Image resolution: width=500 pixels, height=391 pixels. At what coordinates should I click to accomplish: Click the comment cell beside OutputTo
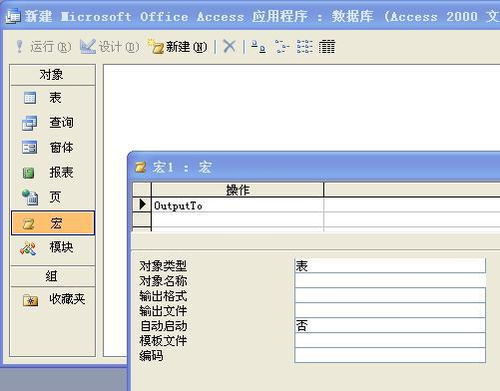[x=412, y=205]
